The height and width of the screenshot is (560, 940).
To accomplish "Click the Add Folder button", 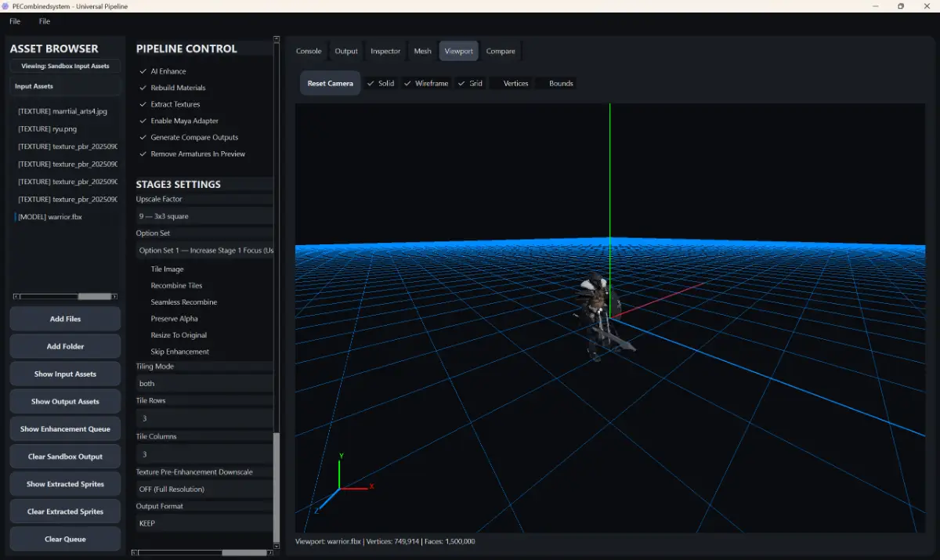I will coord(65,346).
